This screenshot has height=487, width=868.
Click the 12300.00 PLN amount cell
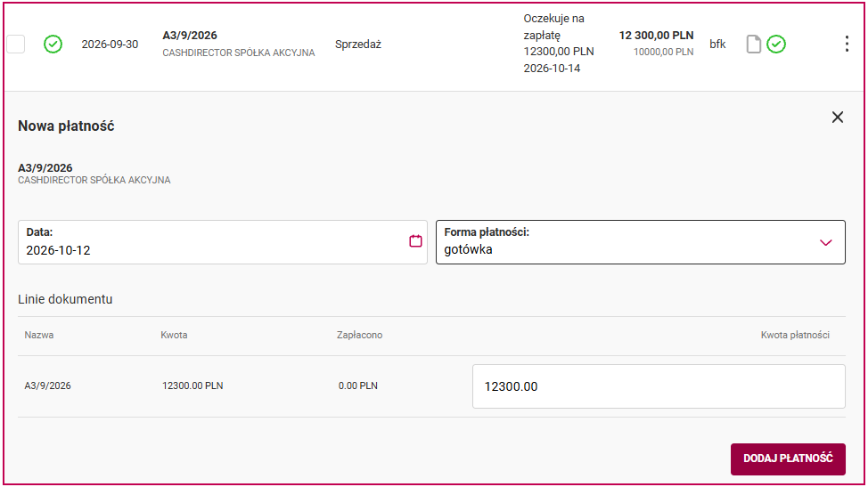click(x=192, y=386)
